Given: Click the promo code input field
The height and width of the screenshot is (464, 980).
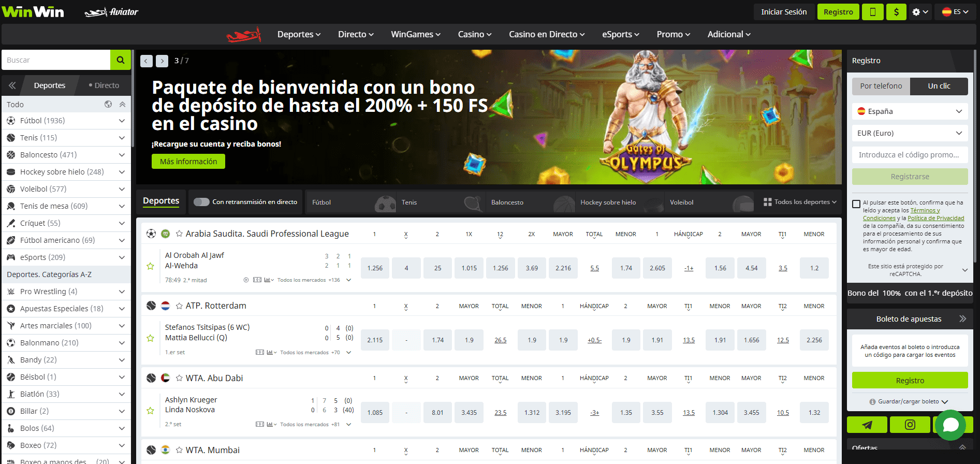Looking at the screenshot, I should click(910, 155).
